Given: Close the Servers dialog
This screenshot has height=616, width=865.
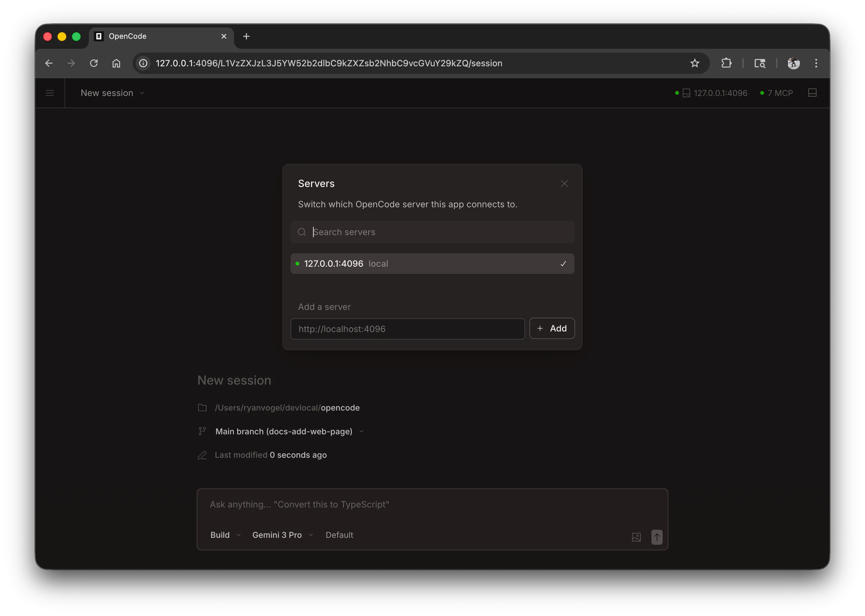Looking at the screenshot, I should pyautogui.click(x=564, y=183).
